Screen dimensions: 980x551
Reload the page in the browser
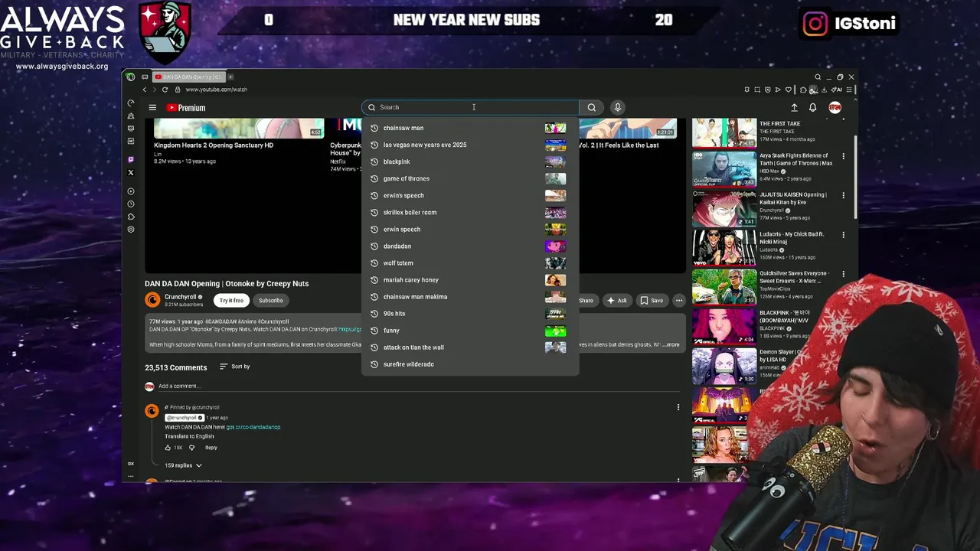tap(165, 90)
